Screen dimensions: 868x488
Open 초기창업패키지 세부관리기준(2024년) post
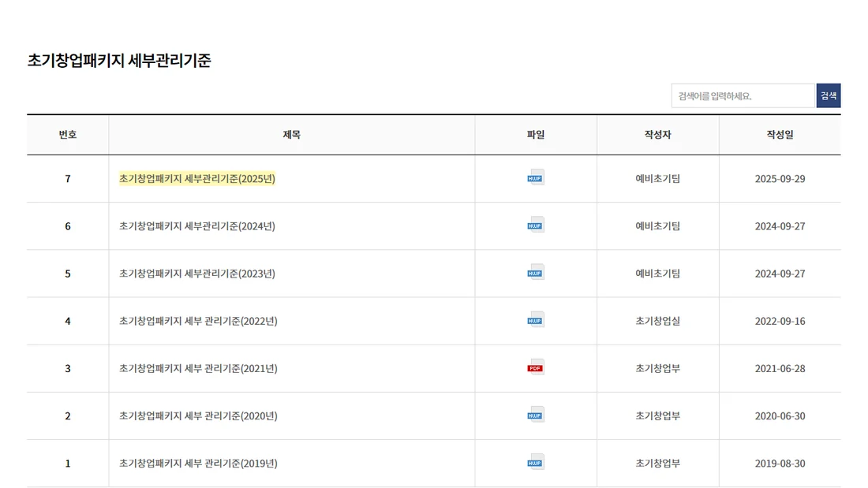point(197,226)
